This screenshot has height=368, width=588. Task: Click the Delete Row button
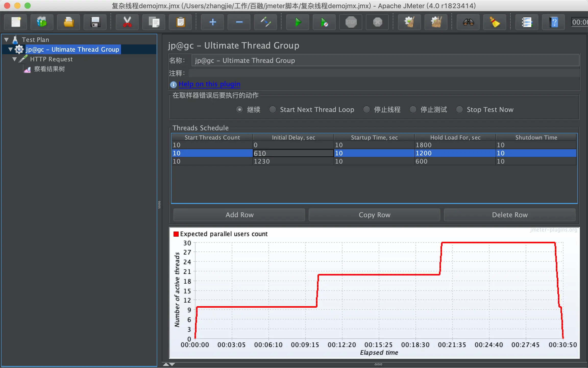pyautogui.click(x=509, y=215)
